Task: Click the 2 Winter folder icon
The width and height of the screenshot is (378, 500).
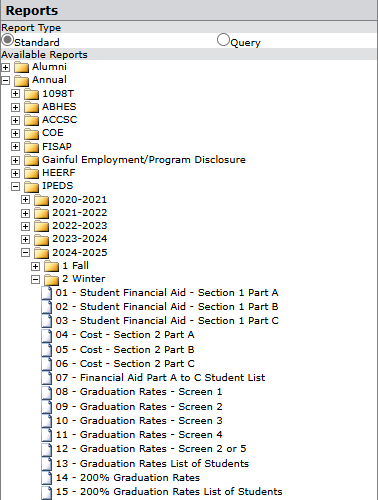Action: pyautogui.click(x=52, y=279)
